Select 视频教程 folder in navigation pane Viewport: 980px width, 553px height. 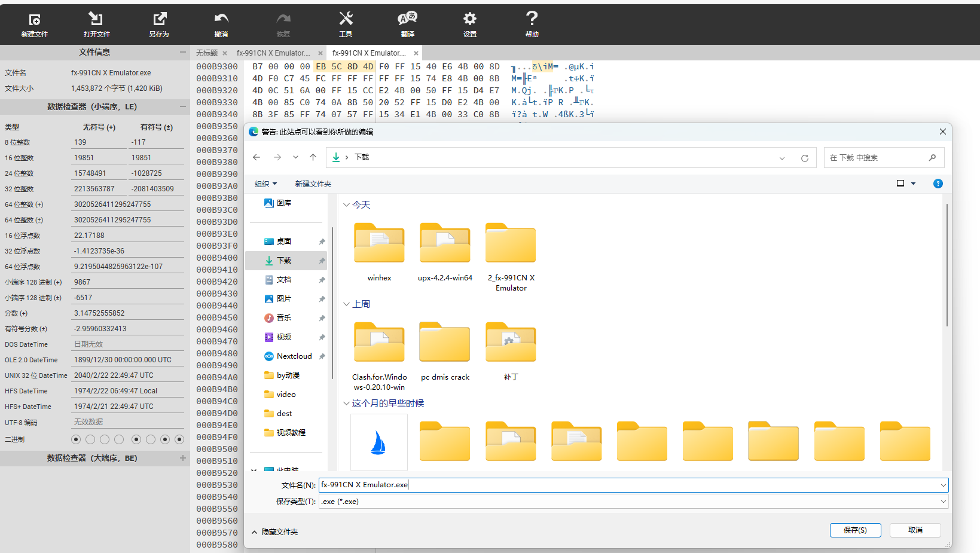285,433
